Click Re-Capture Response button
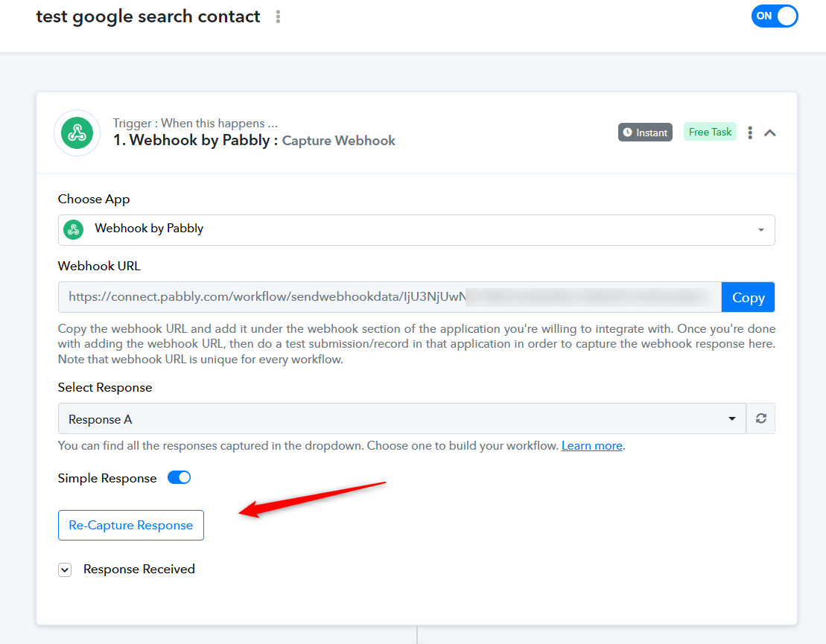 (130, 525)
